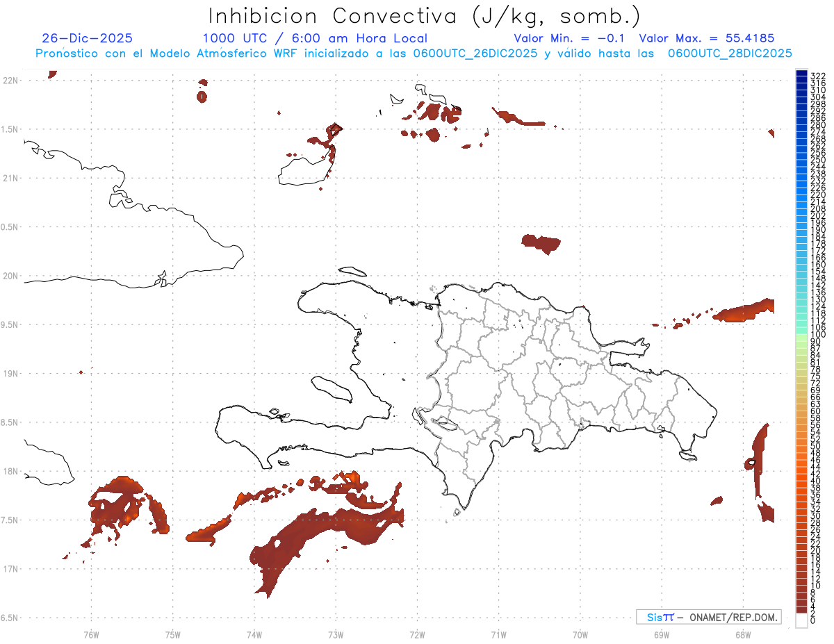The height and width of the screenshot is (644, 834).
Task: Select the 68W longitude label
Action: click(x=743, y=634)
